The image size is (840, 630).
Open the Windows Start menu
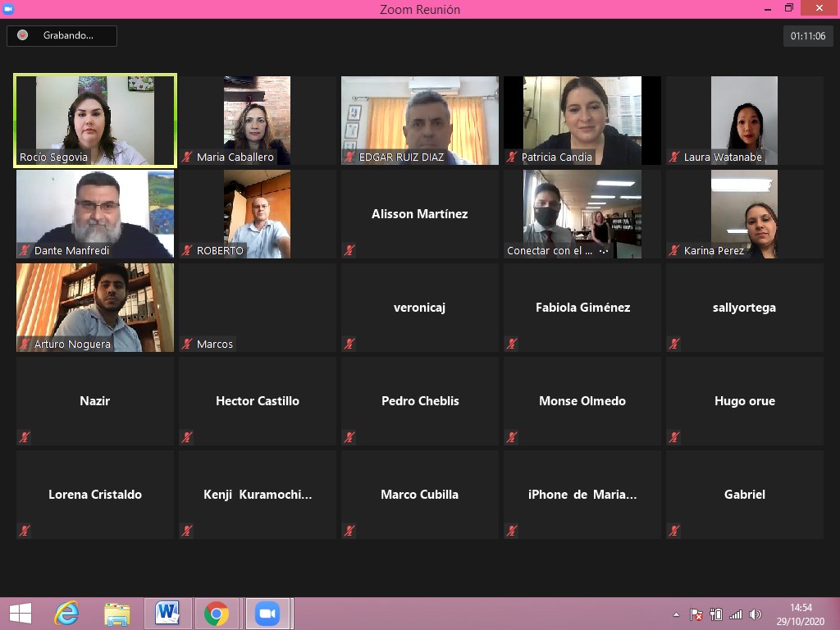pyautogui.click(x=21, y=614)
